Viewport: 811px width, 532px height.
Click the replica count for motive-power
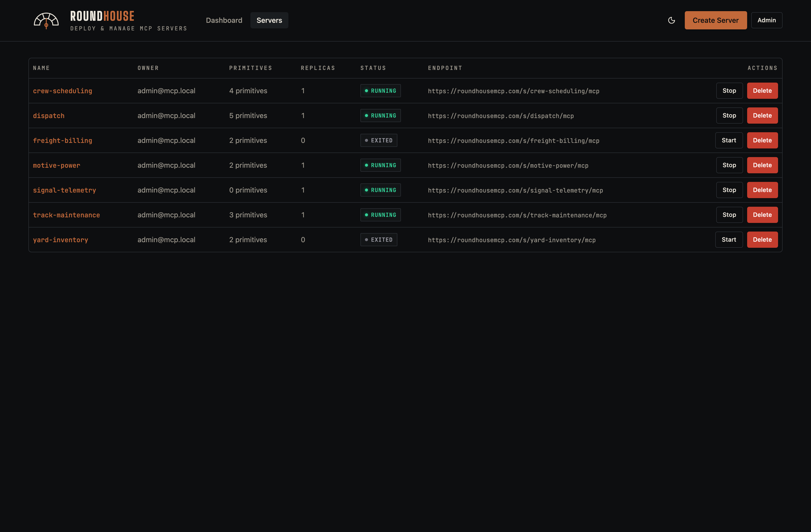click(x=303, y=165)
